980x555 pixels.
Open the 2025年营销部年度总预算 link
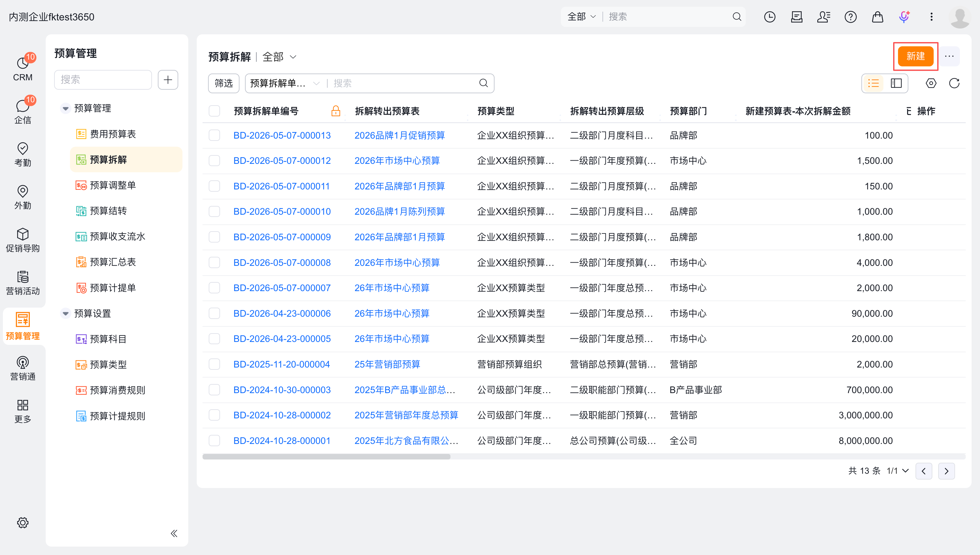(406, 415)
